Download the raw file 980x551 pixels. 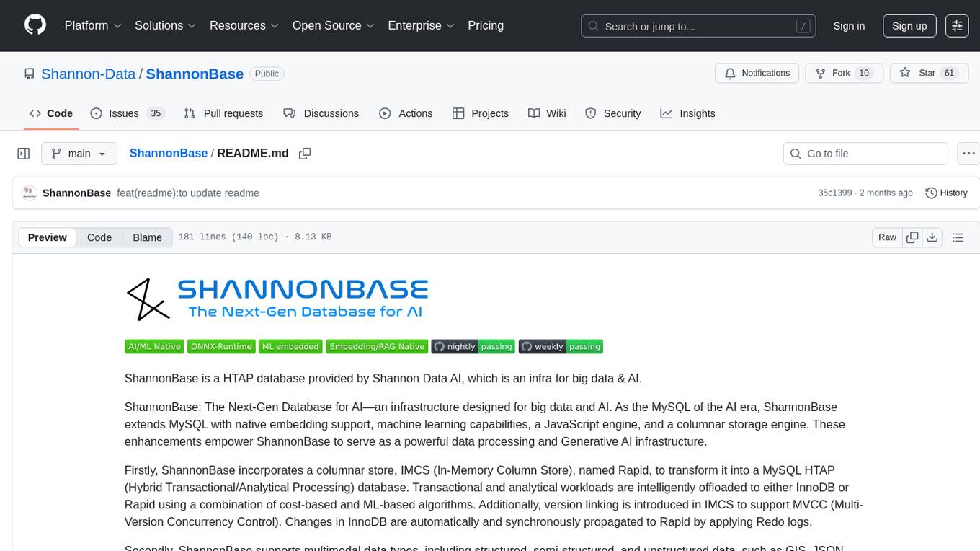tap(932, 237)
